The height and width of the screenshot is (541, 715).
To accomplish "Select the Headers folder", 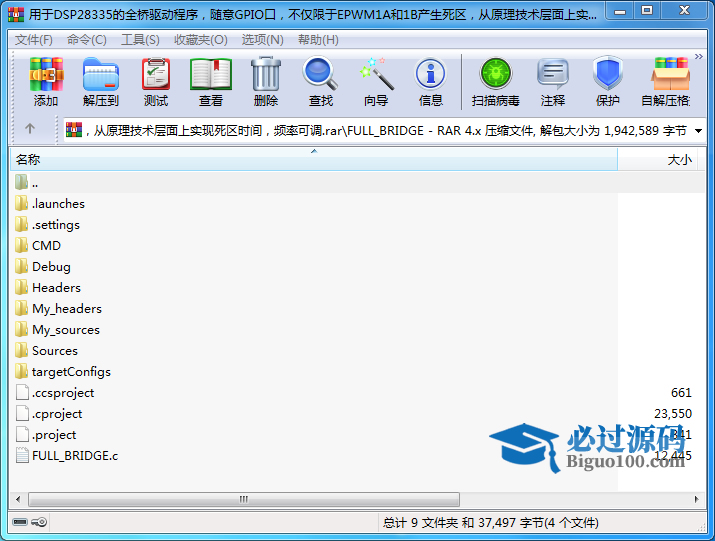I will pos(56,287).
